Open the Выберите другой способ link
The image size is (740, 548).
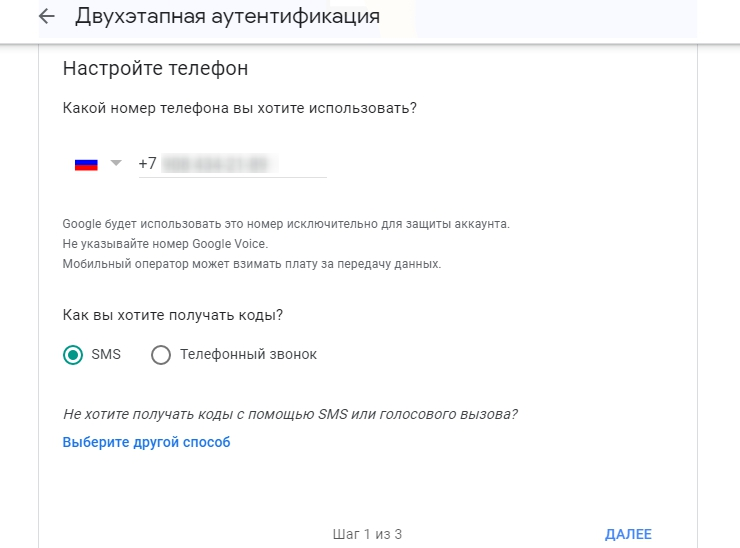coord(146,442)
